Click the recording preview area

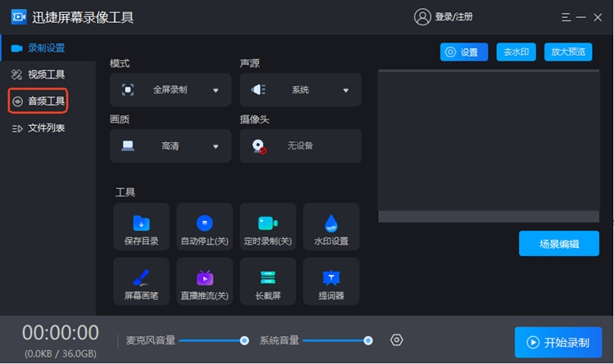click(488, 146)
